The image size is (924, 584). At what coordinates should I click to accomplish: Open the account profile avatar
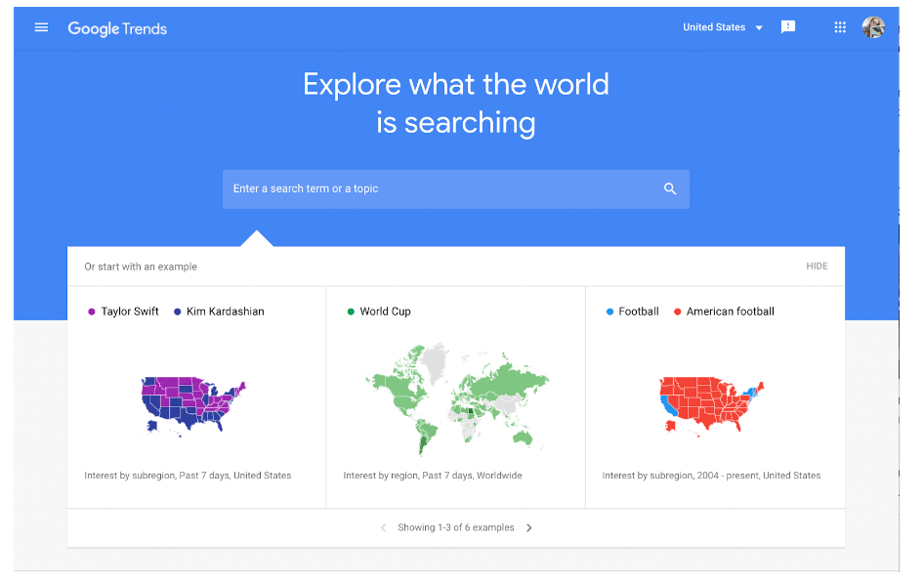[x=873, y=27]
